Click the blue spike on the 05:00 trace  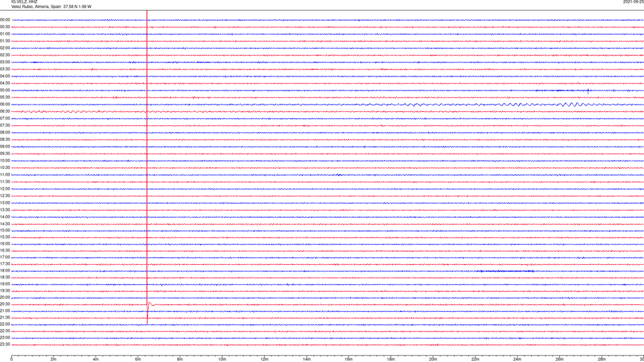coord(588,90)
